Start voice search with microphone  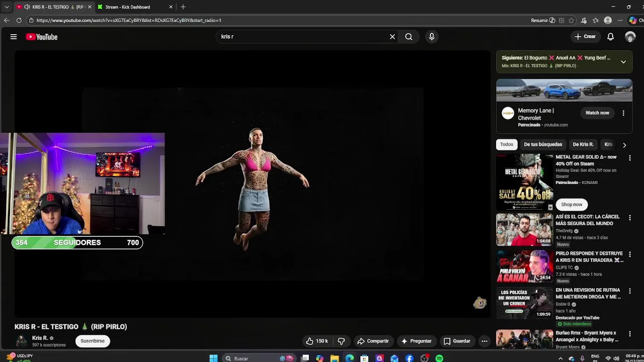coord(432,37)
